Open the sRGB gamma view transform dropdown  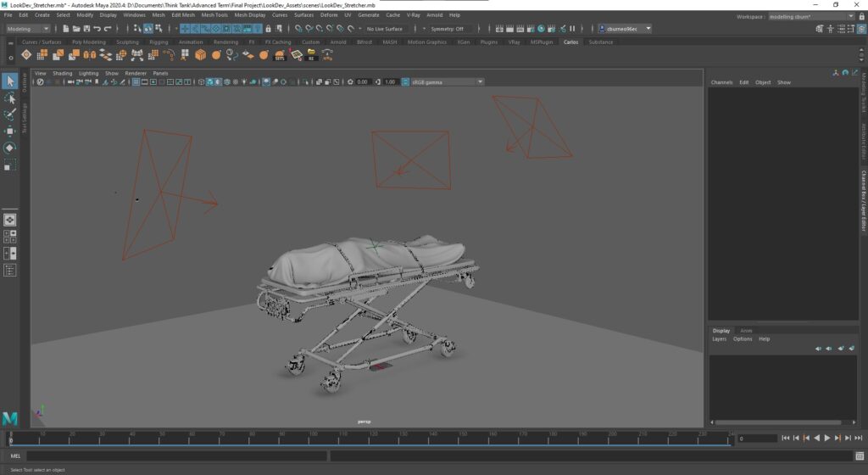(447, 82)
